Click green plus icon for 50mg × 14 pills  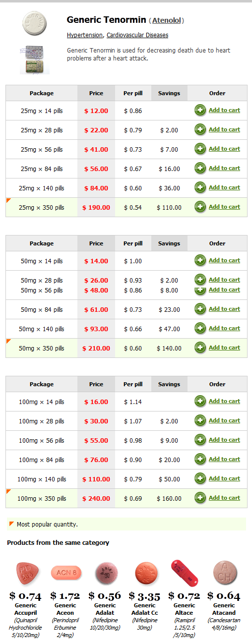click(200, 261)
